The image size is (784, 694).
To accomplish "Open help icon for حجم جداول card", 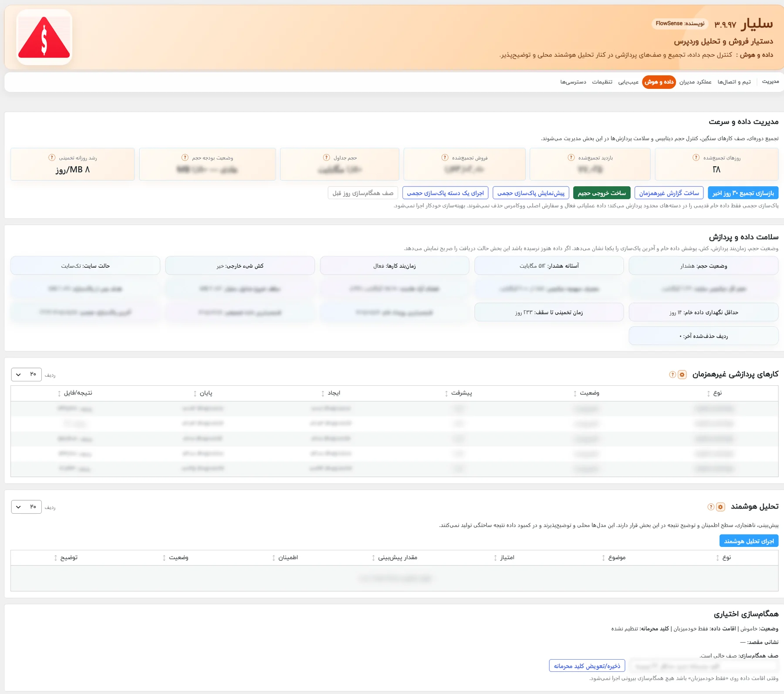I will (x=326, y=158).
